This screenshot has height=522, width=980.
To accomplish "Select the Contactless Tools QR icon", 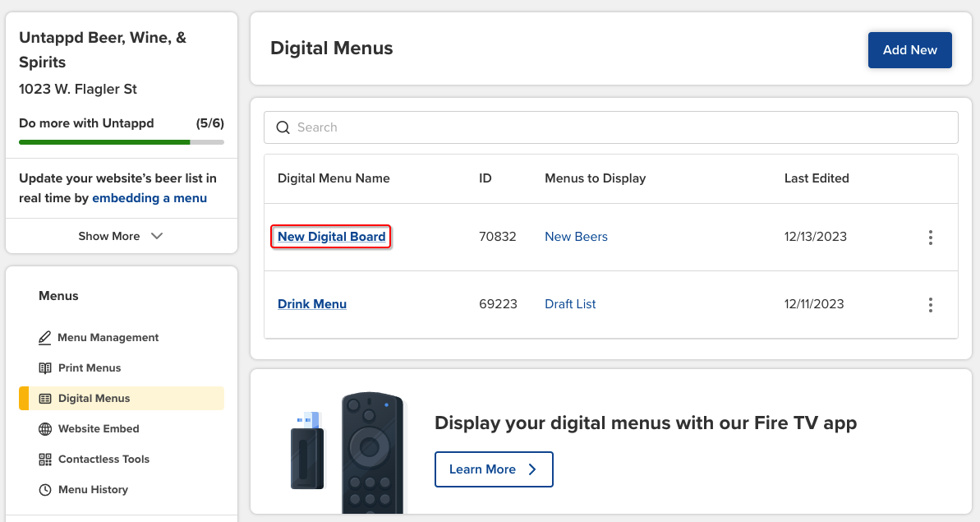I will pos(43,459).
